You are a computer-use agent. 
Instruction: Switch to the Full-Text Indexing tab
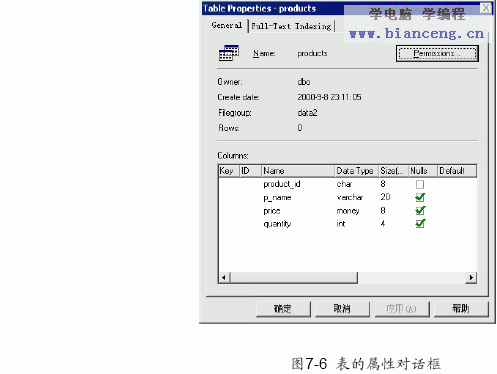[291, 26]
